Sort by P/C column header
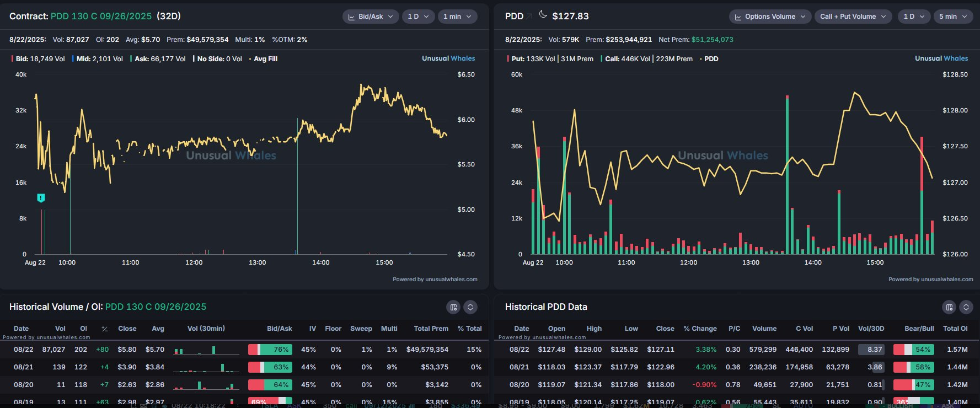The image size is (980, 408). [735, 329]
